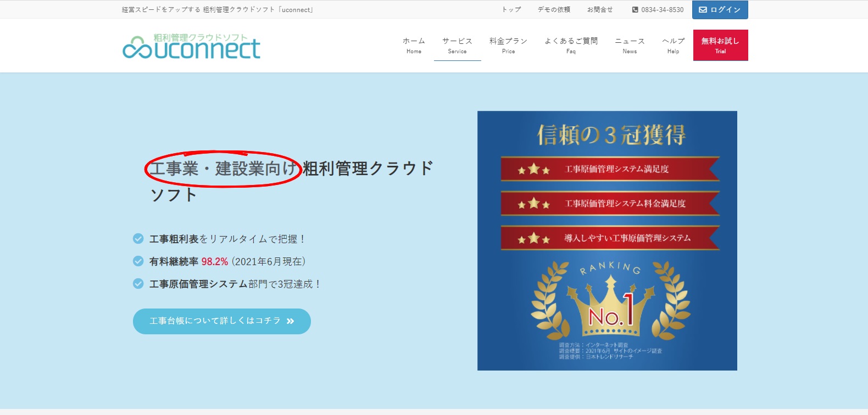Image resolution: width=868 pixels, height=415 pixels.
Task: Click the red 無料お試し Trial button
Action: click(x=720, y=45)
